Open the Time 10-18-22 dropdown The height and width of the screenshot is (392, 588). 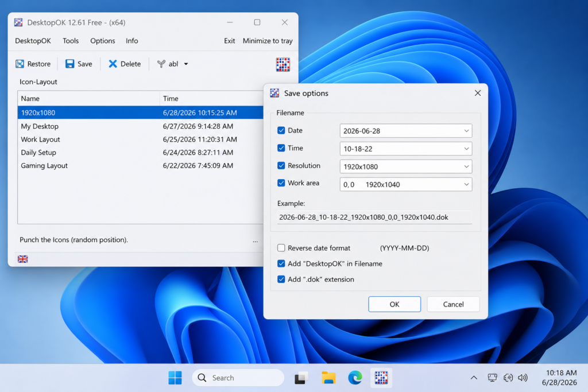click(x=406, y=149)
